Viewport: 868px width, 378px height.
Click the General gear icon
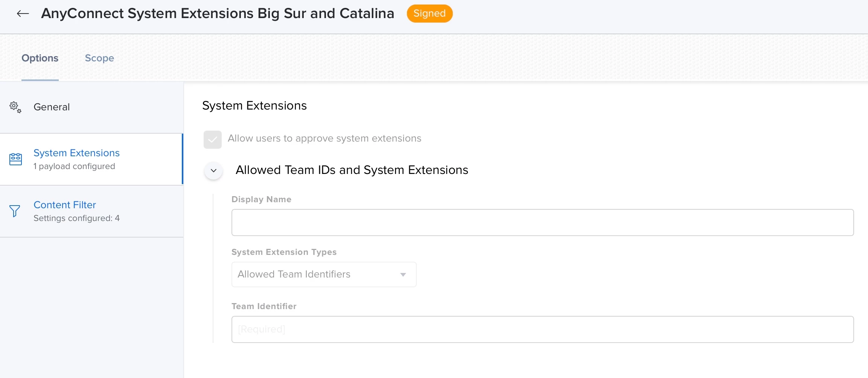coord(15,107)
